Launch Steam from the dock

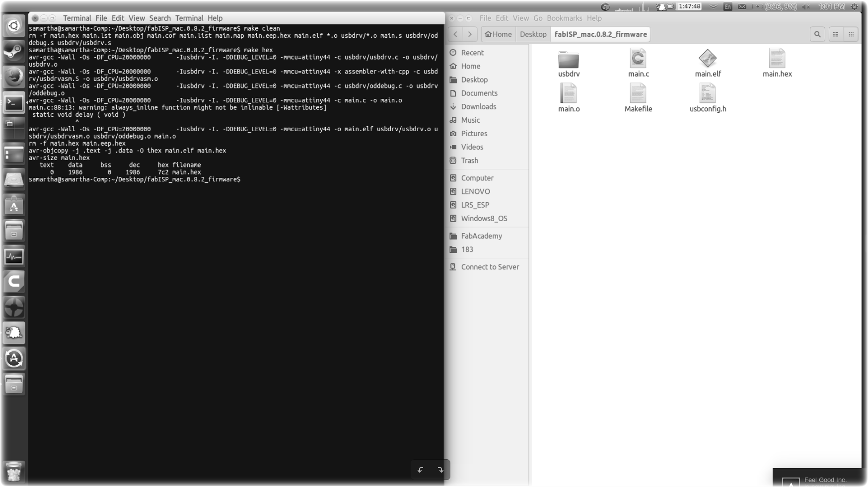[14, 51]
